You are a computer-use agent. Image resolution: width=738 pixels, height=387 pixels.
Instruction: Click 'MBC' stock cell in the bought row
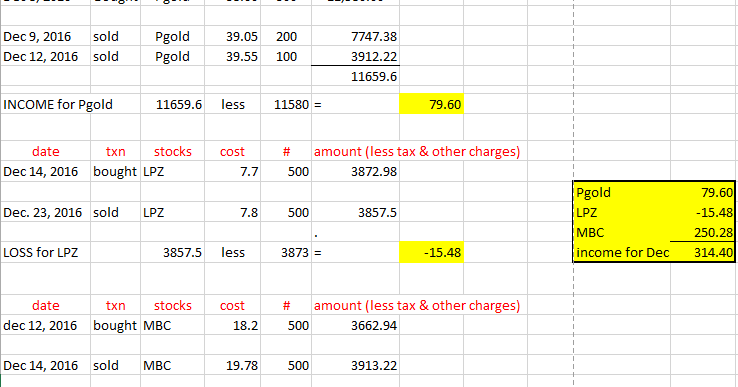(172, 325)
